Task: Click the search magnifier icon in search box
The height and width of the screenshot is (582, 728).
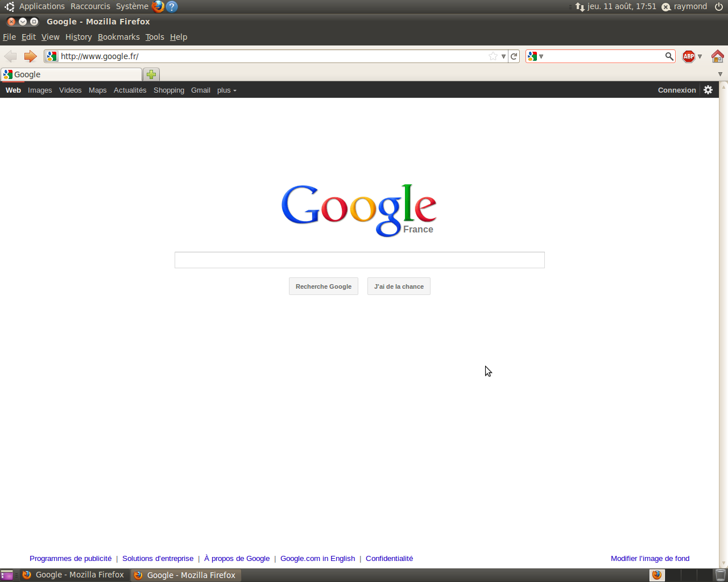Action: tap(669, 56)
